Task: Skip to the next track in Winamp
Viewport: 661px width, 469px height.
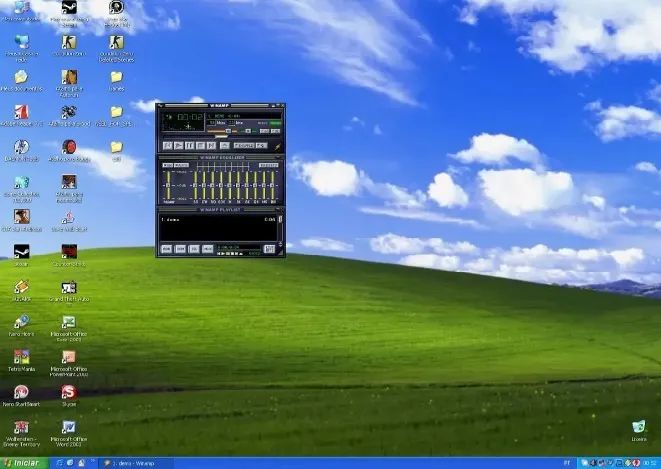Action: [x=211, y=145]
